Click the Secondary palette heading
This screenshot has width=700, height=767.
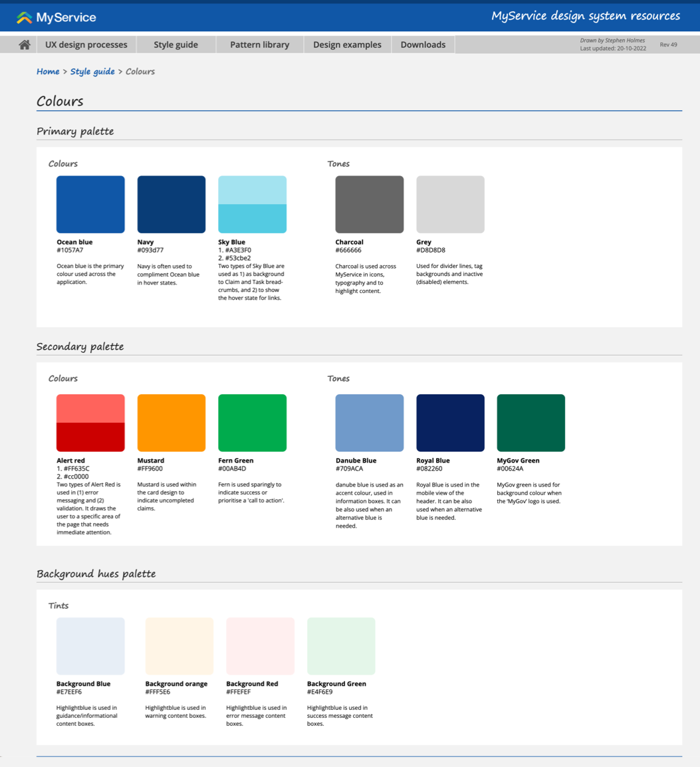pyautogui.click(x=80, y=346)
